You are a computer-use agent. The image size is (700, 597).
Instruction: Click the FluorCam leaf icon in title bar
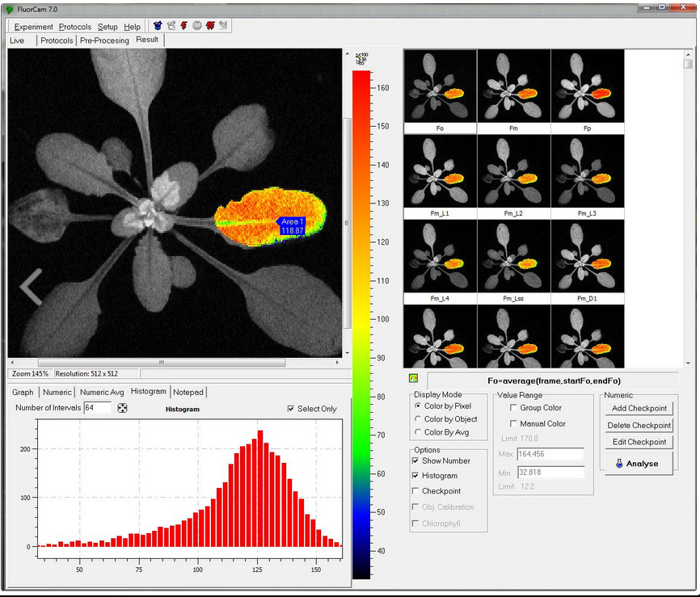point(10,9)
